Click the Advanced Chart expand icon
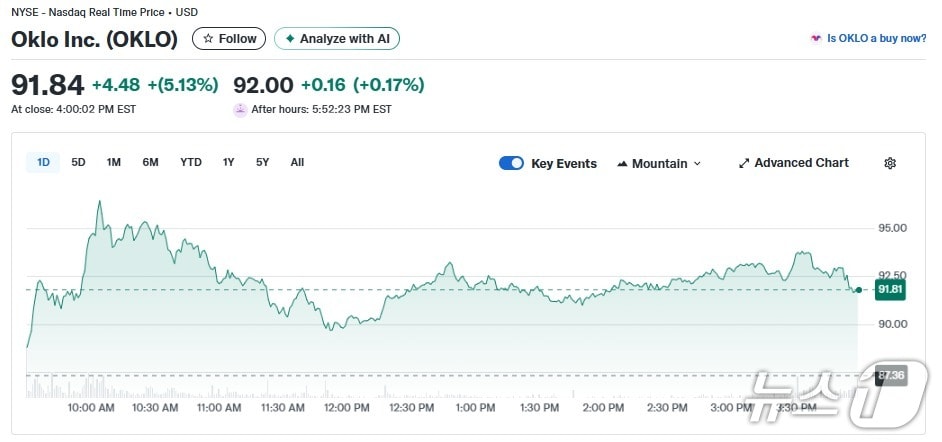 [x=744, y=163]
